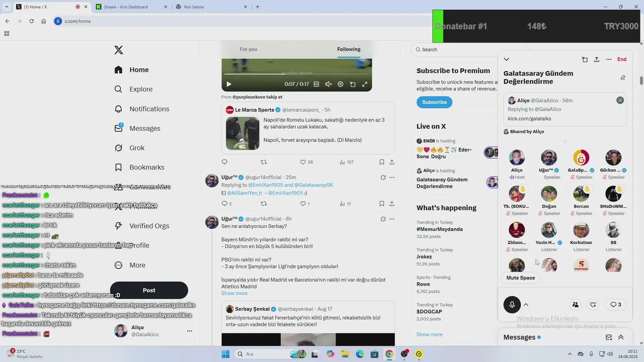
Task: Dock the Space panel pop-out icon
Action: click(x=585, y=59)
